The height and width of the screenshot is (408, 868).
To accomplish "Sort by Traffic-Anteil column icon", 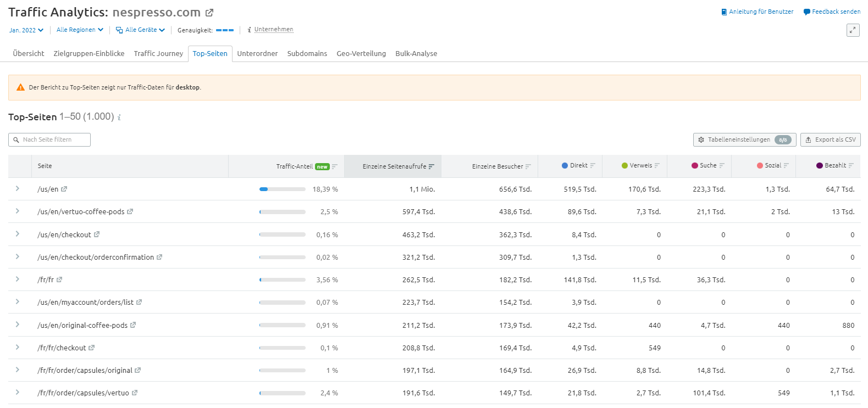I will click(x=335, y=166).
